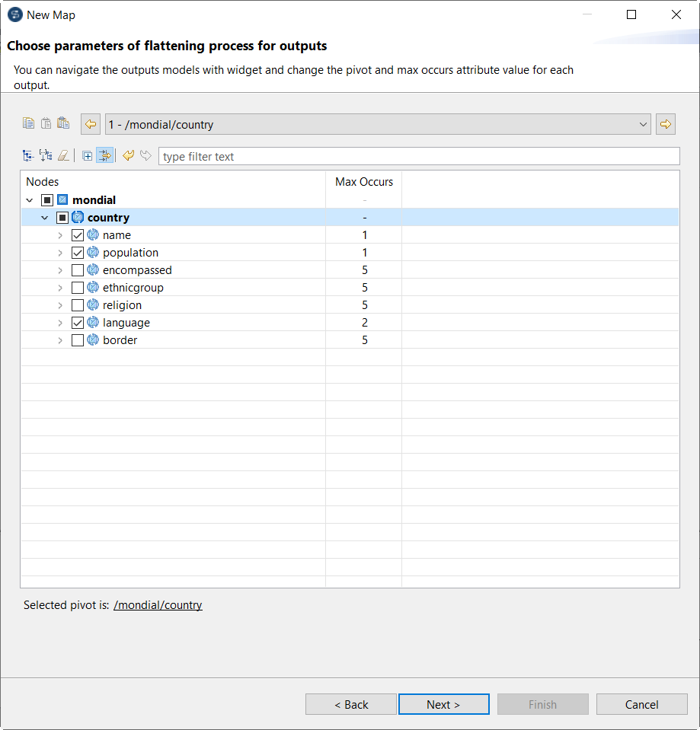
Task: Select the population tree item
Action: (130, 253)
